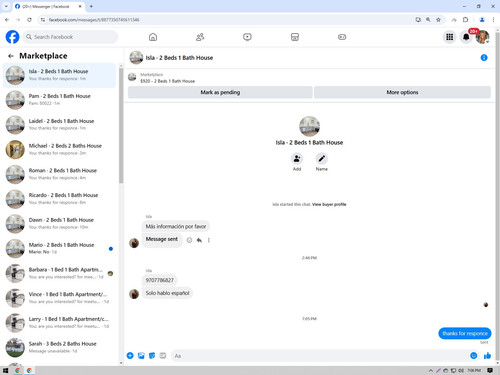Open the Watch video icon
Image resolution: width=500 pixels, height=375 pixels.
click(247, 37)
